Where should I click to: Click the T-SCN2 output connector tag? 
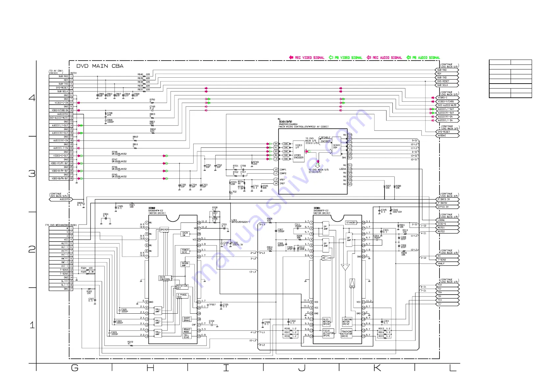(x=447, y=260)
